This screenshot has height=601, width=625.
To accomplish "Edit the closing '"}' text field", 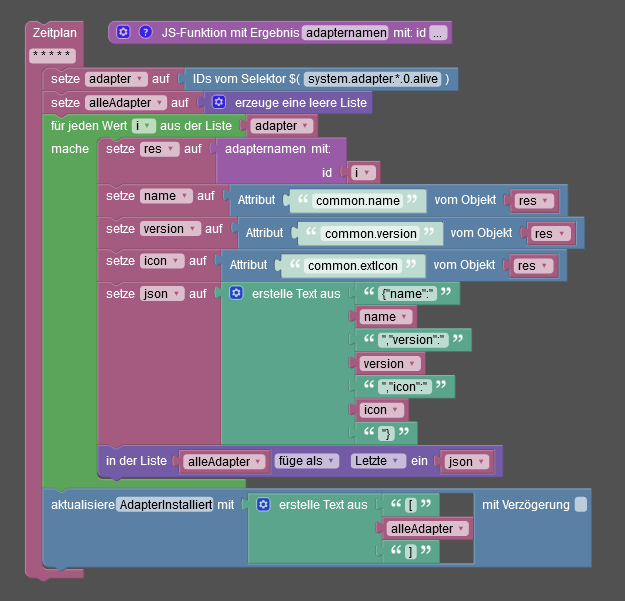I will coord(386,434).
